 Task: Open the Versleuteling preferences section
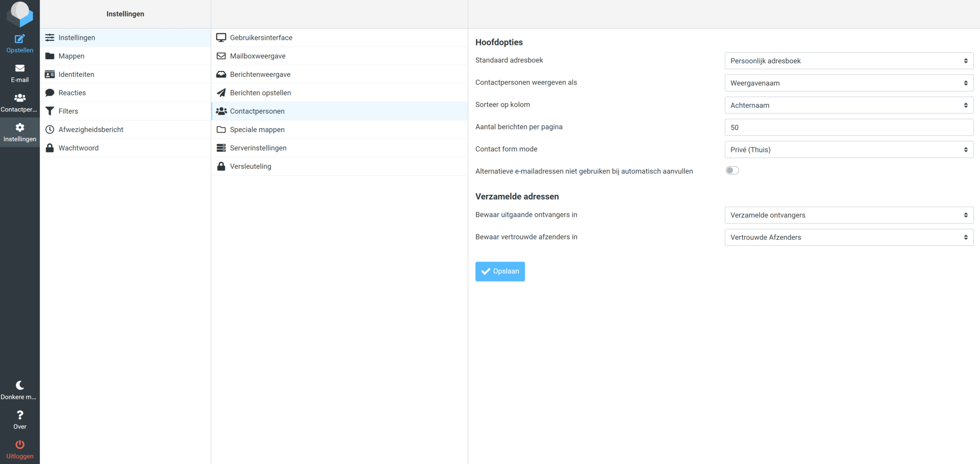click(x=339, y=166)
